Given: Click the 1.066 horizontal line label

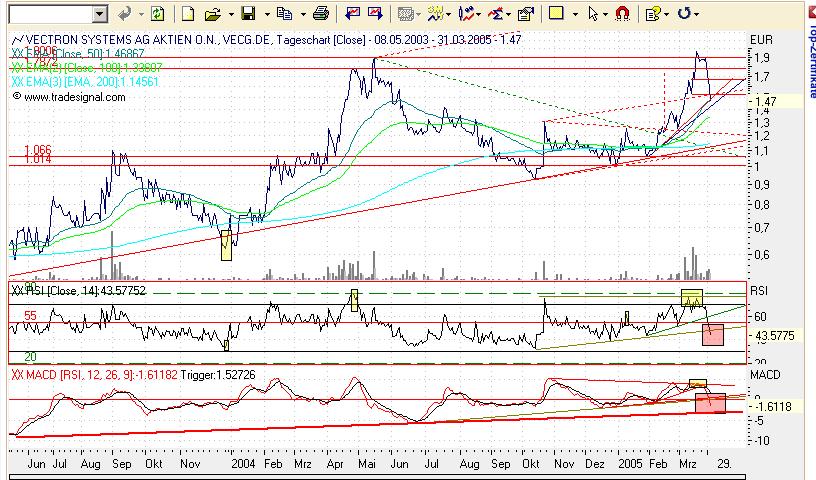Looking at the screenshot, I should [x=38, y=150].
